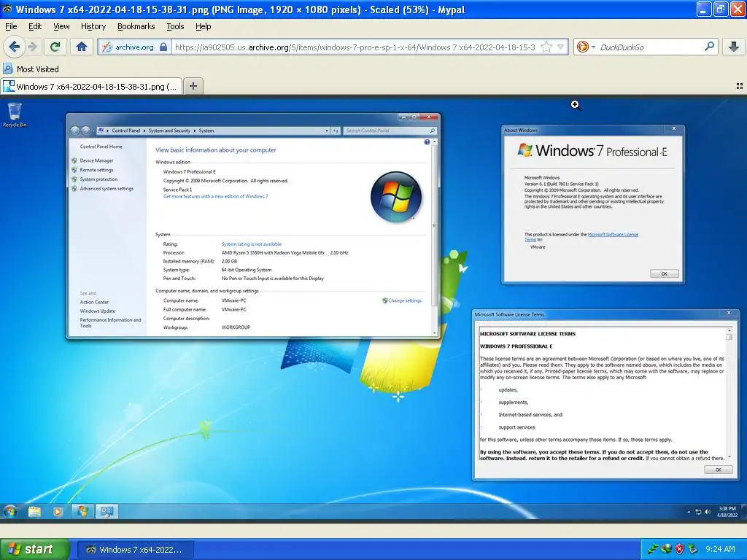Viewport: 747px width, 560px height.
Task: Reload the current page
Action: pyautogui.click(x=55, y=47)
